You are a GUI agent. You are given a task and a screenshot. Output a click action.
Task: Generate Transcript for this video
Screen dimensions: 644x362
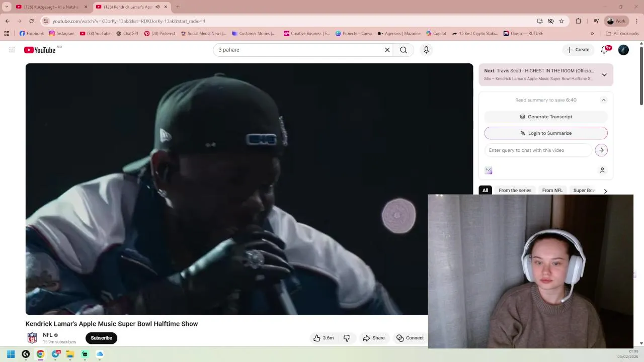pyautogui.click(x=546, y=117)
